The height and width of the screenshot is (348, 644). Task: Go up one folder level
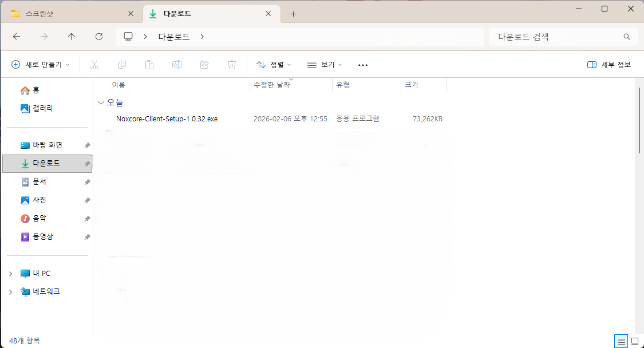[x=71, y=37]
